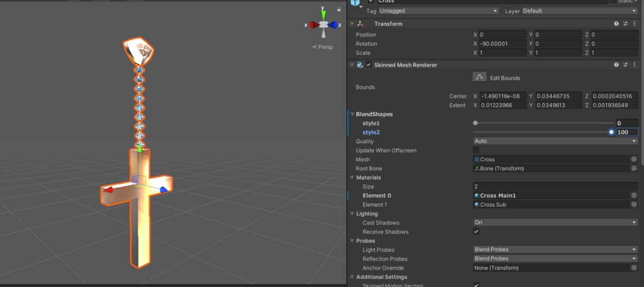Screen dimensions: 644x287
Task: Open the Cast Shadows dropdown
Action: coord(555,222)
